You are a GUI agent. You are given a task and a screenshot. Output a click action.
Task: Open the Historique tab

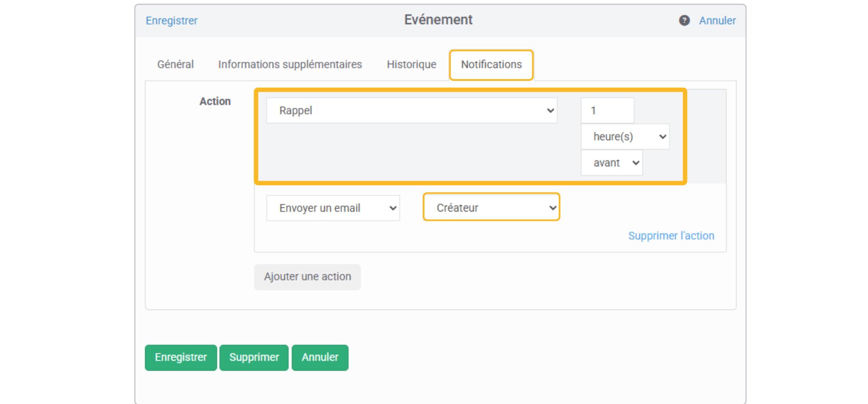411,65
